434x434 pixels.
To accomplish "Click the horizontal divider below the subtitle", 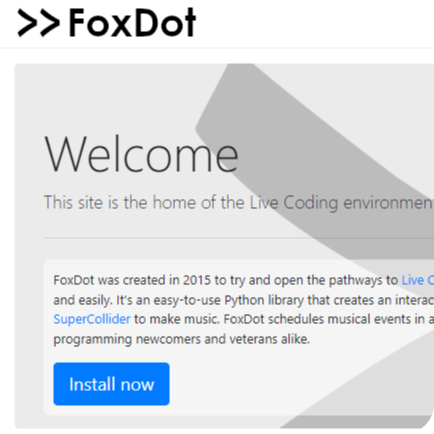I will tap(239, 238).
